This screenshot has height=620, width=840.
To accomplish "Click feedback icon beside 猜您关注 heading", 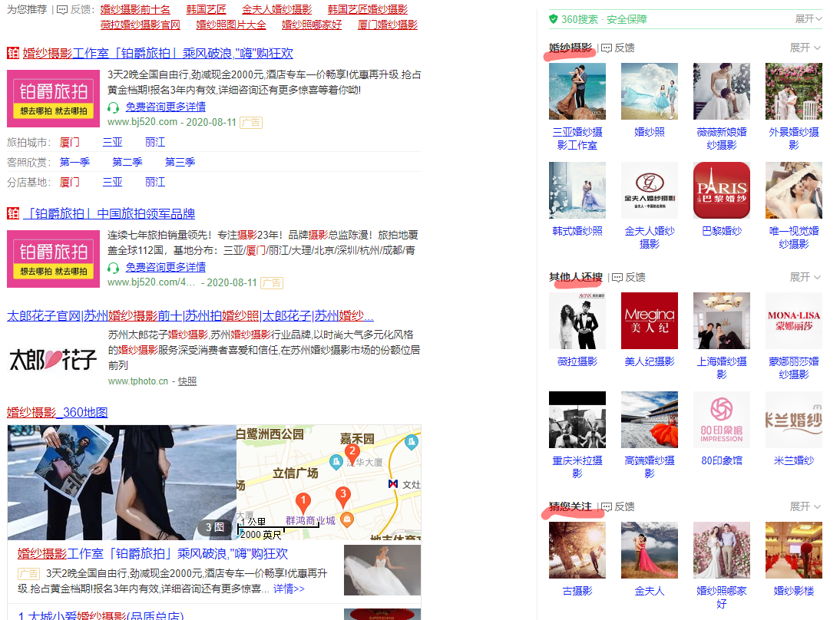I will (607, 506).
